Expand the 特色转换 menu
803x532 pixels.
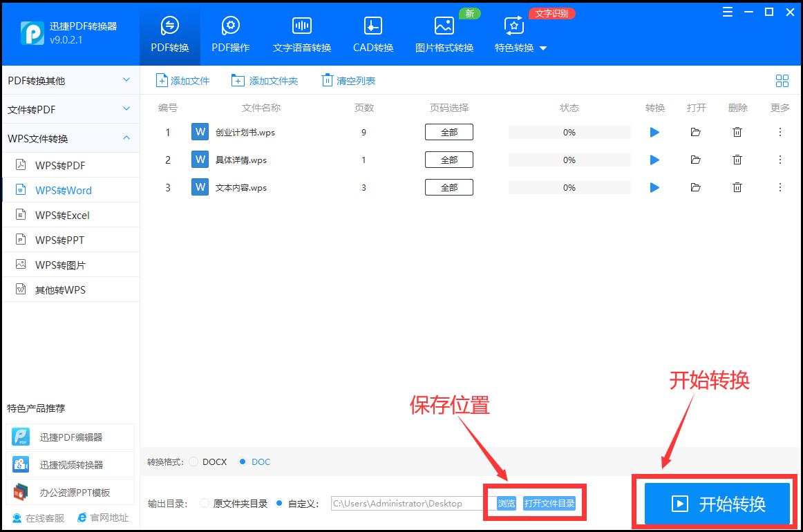pos(520,48)
